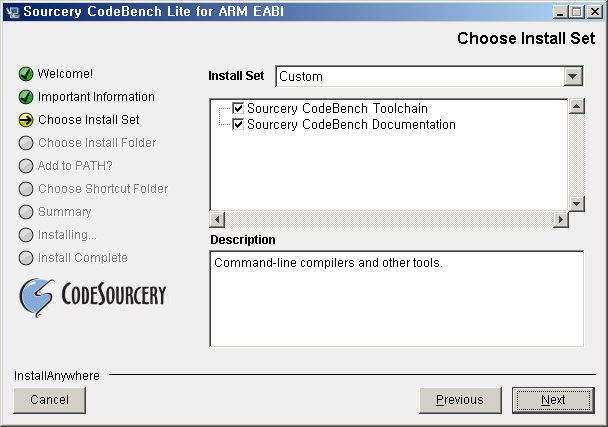Click the Choose Install Set step text
This screenshot has width=608, height=427.
pos(89,120)
